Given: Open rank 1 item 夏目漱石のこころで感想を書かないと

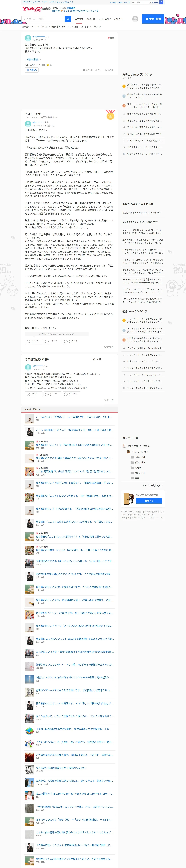Looking at the screenshot, I should (x=144, y=86).
